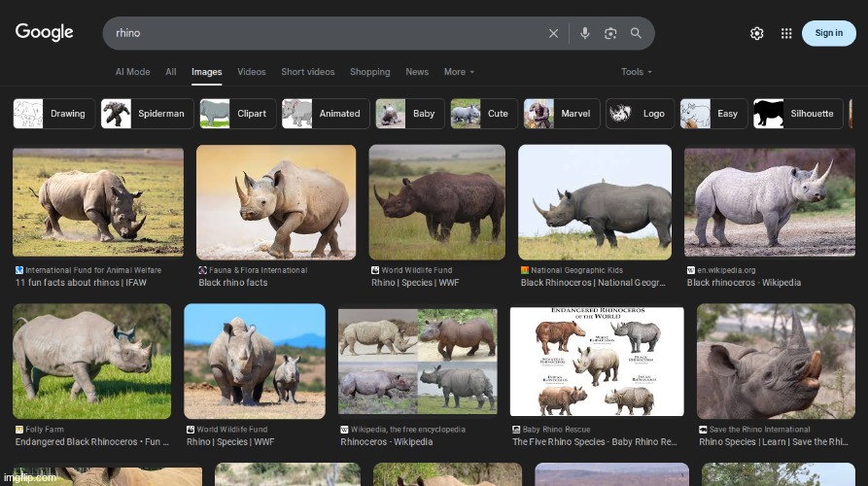Filter by the Clipart chip

click(x=237, y=114)
